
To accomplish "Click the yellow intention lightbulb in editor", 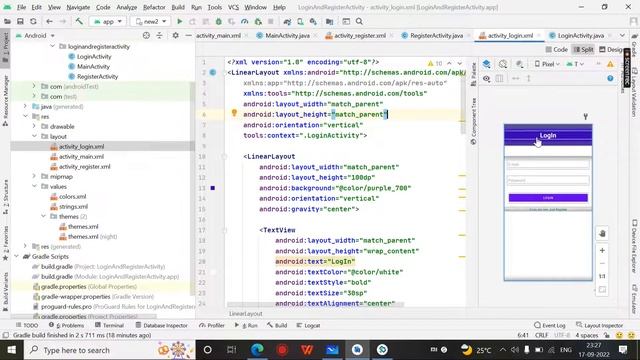I will coord(234,113).
